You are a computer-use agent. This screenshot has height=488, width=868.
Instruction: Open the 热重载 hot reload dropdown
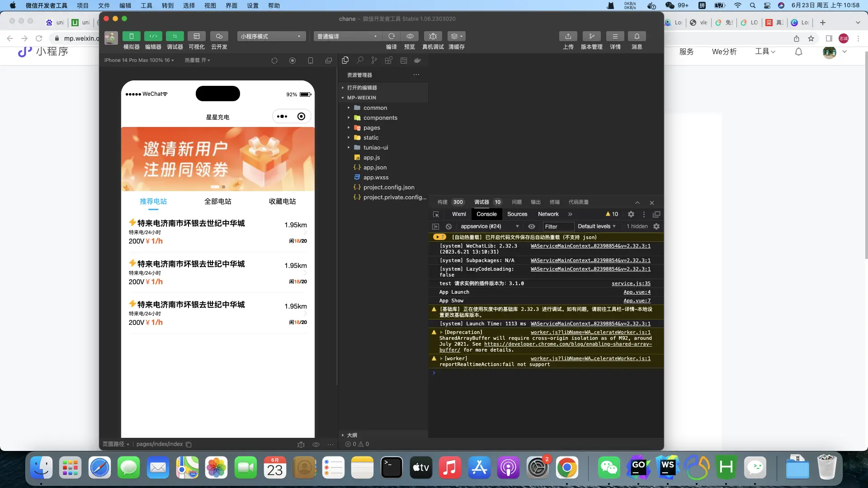click(x=197, y=60)
